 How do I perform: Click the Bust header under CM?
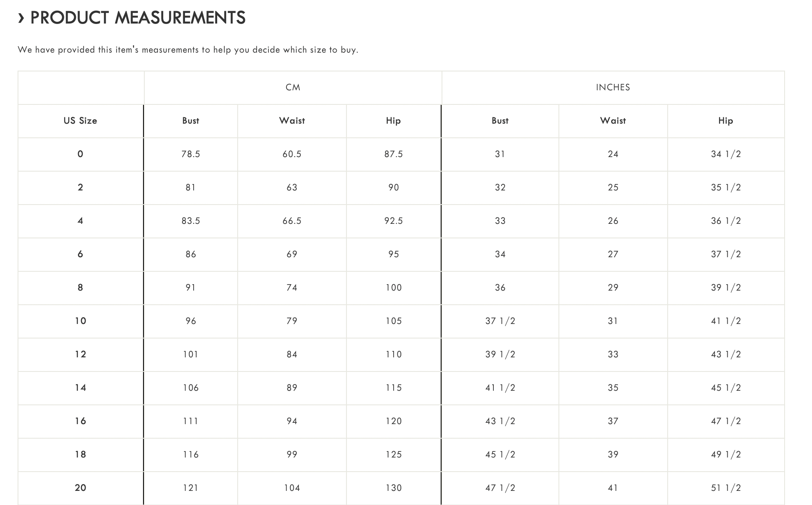pos(191,121)
